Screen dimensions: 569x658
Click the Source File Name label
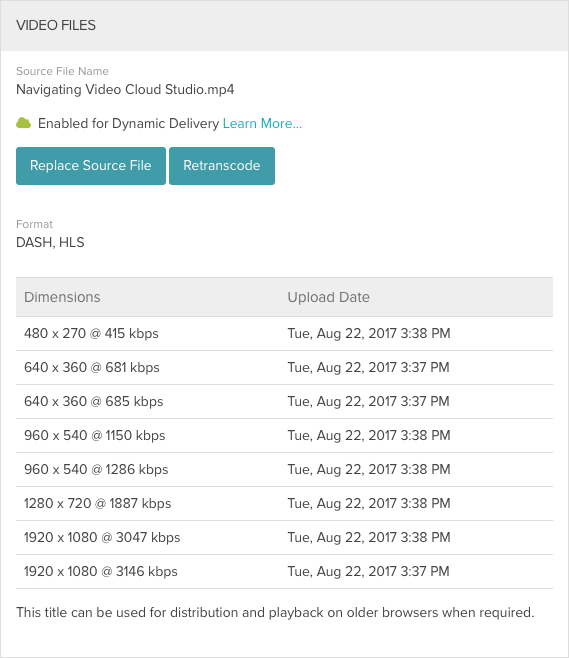62,71
